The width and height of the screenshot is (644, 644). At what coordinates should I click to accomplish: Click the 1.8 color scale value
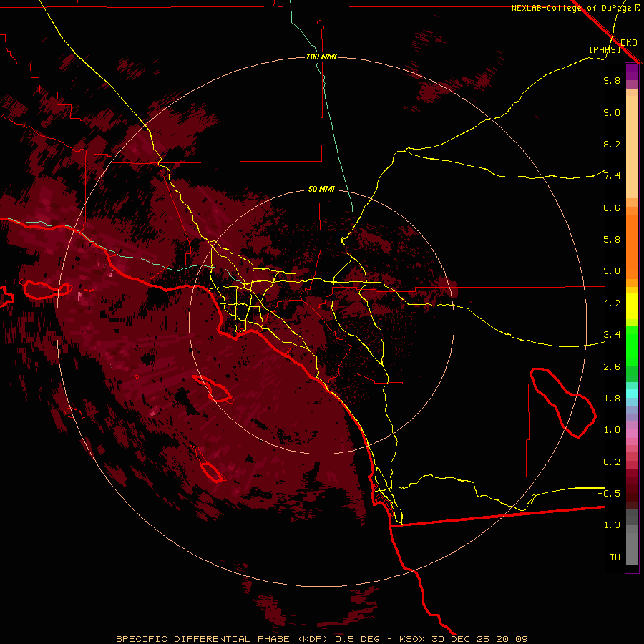click(x=612, y=399)
